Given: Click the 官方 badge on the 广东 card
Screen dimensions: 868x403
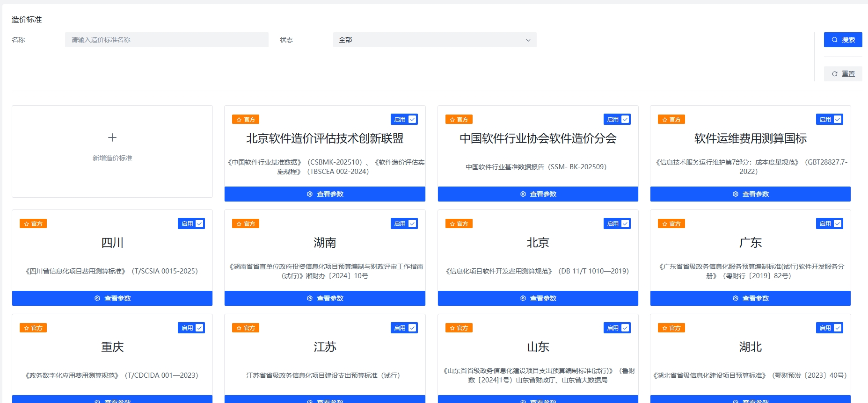Looking at the screenshot, I should point(671,224).
